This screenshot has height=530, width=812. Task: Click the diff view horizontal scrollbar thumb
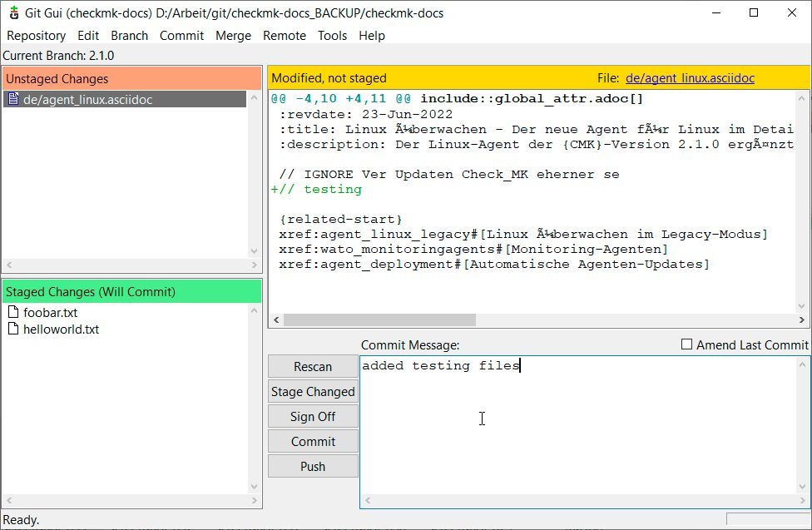coord(379,320)
